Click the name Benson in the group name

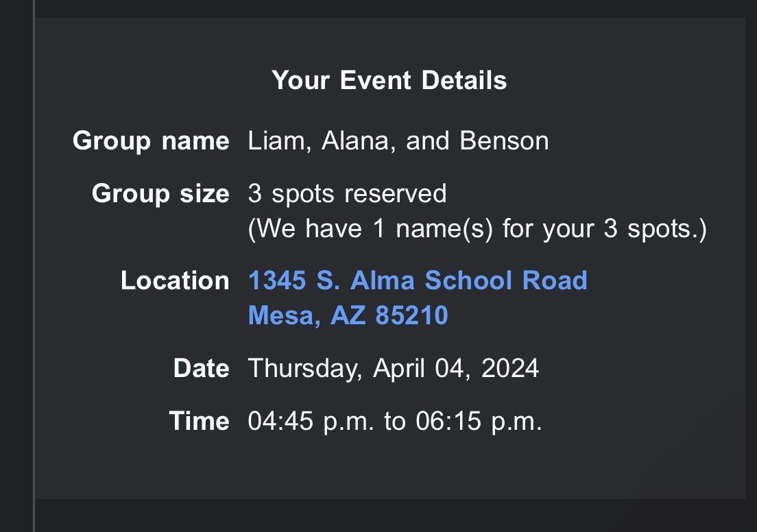click(x=504, y=141)
